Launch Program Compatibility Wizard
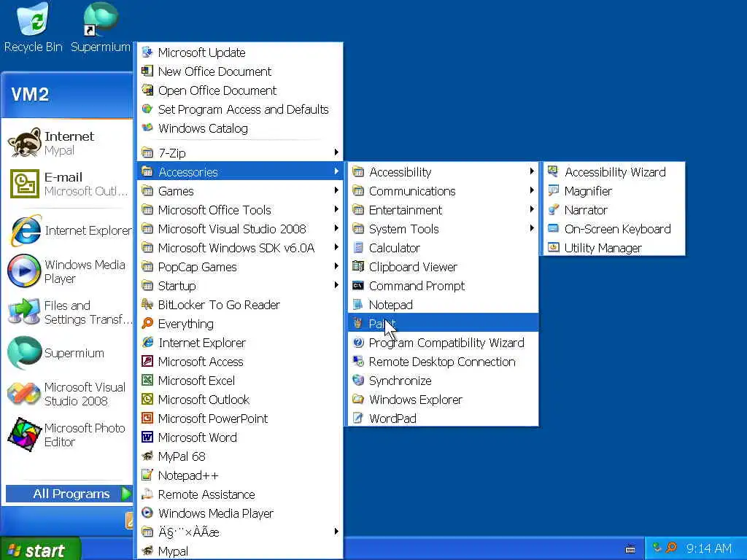This screenshot has width=747, height=560. (443, 343)
